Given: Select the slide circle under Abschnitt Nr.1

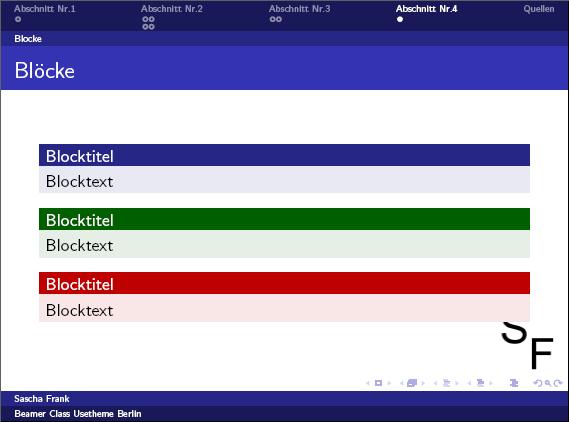Looking at the screenshot, I should (x=18, y=19).
